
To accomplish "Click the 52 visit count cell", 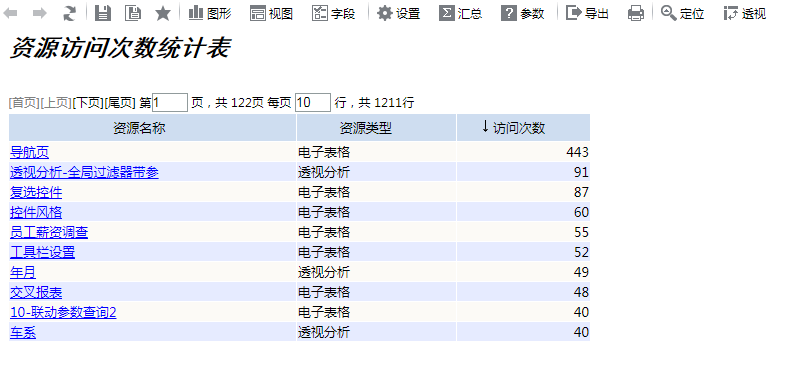I will pos(523,252).
